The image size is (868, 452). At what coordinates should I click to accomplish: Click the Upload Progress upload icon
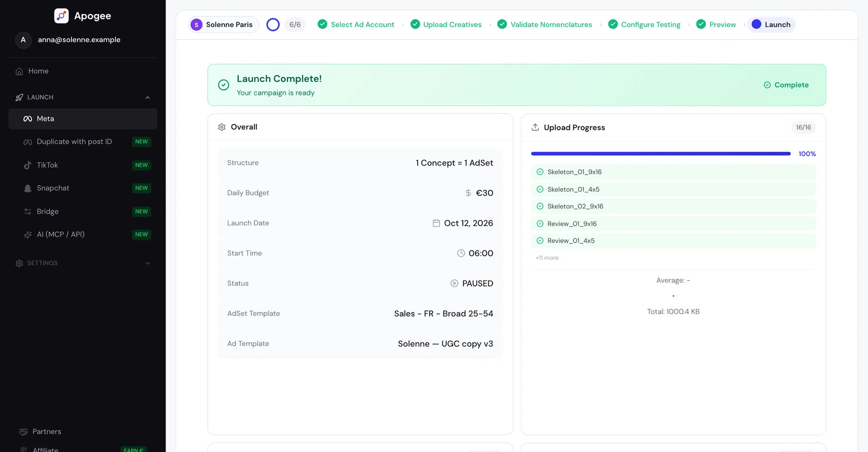point(535,128)
